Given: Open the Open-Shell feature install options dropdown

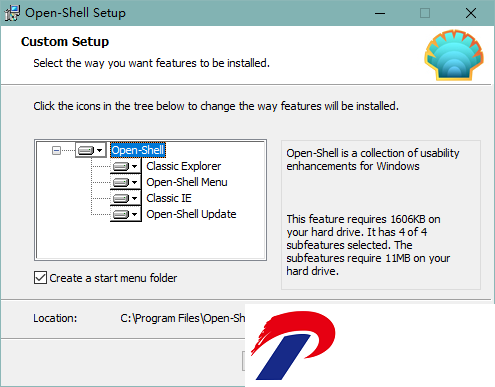Looking at the screenshot, I should 91,150.
